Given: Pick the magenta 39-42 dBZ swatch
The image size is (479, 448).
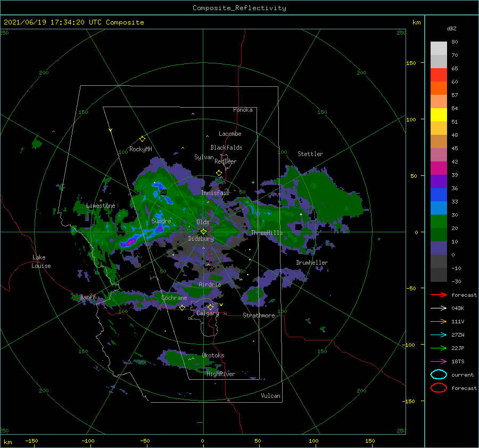Looking at the screenshot, I should click(439, 168).
